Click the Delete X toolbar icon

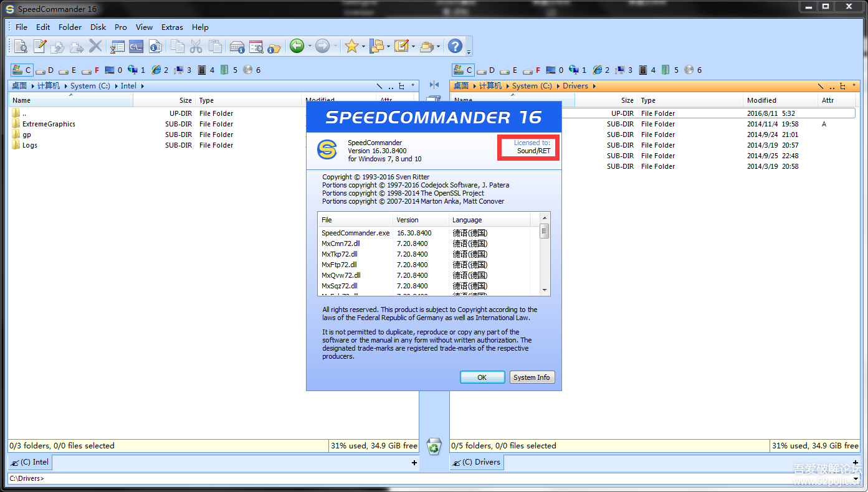pyautogui.click(x=95, y=46)
